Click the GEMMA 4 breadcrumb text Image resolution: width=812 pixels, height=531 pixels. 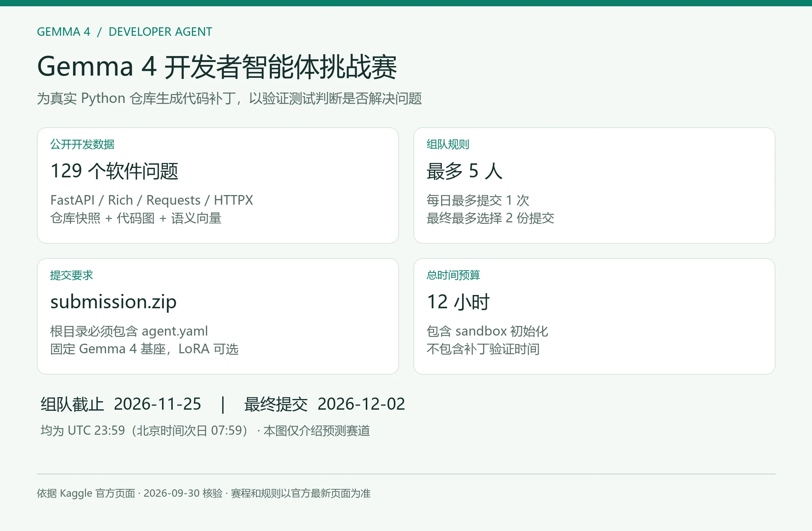click(x=63, y=32)
